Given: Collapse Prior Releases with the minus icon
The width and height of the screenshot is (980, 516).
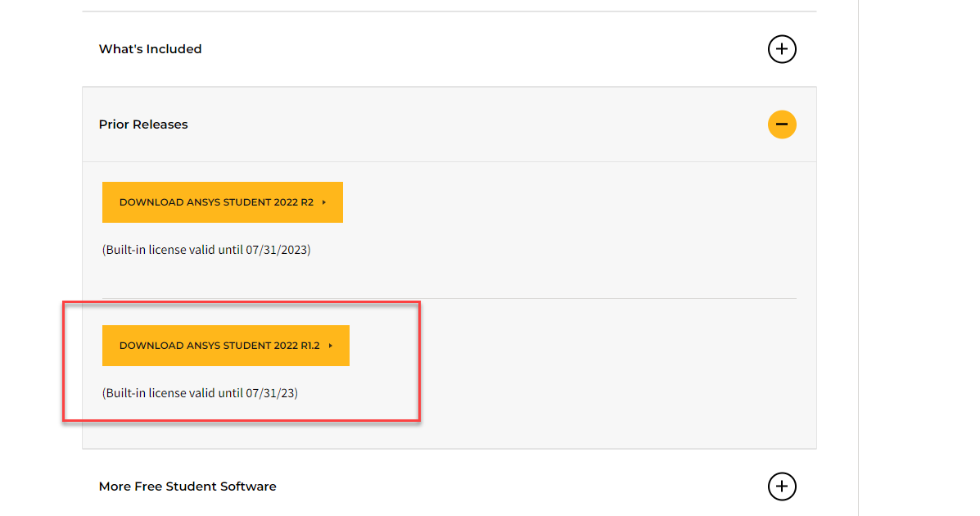Looking at the screenshot, I should point(782,124).
